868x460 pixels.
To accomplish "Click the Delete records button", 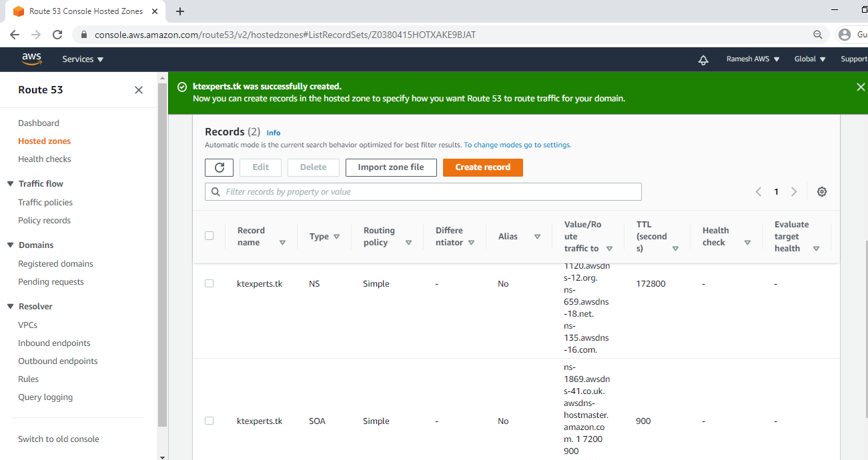I will (x=314, y=167).
